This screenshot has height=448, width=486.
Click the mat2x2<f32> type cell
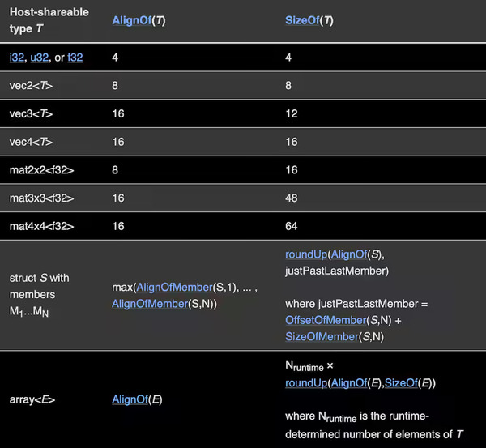click(41, 170)
